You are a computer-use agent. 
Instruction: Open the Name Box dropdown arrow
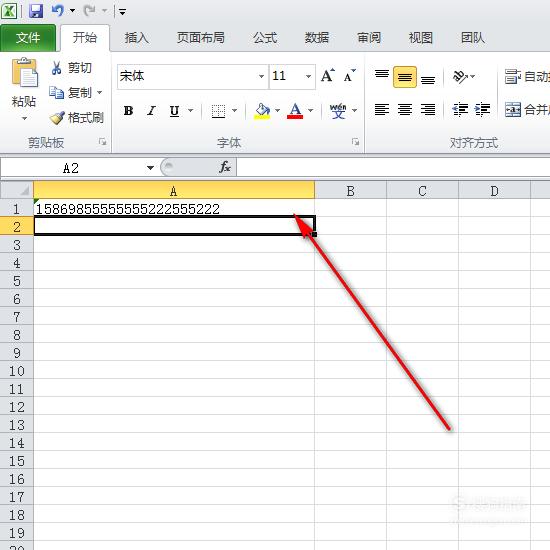tap(150, 168)
